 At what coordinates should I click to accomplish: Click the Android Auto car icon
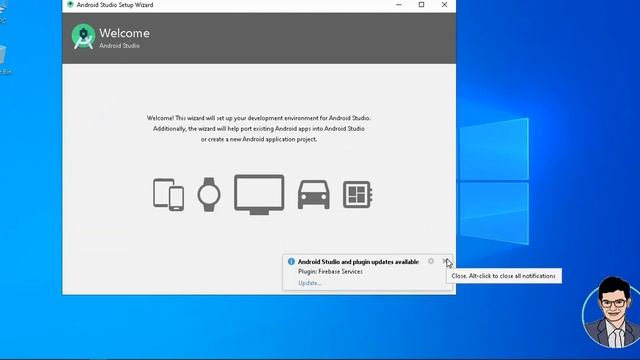[x=313, y=195]
